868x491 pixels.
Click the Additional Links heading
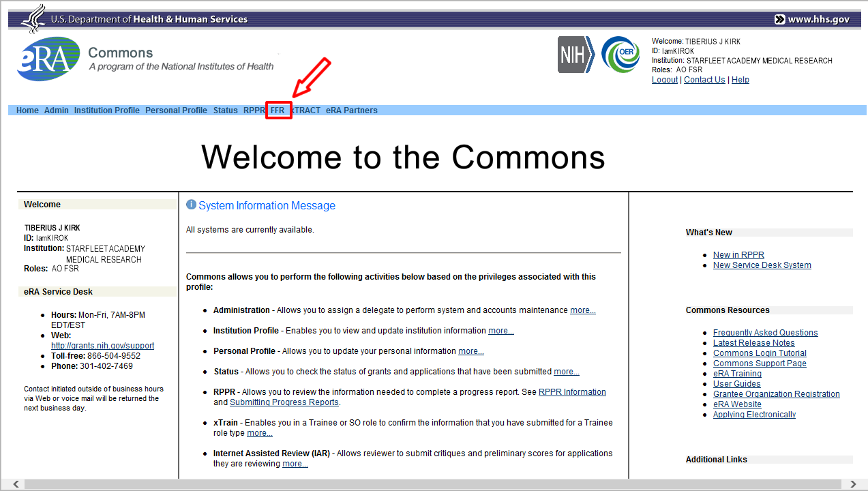coord(717,460)
